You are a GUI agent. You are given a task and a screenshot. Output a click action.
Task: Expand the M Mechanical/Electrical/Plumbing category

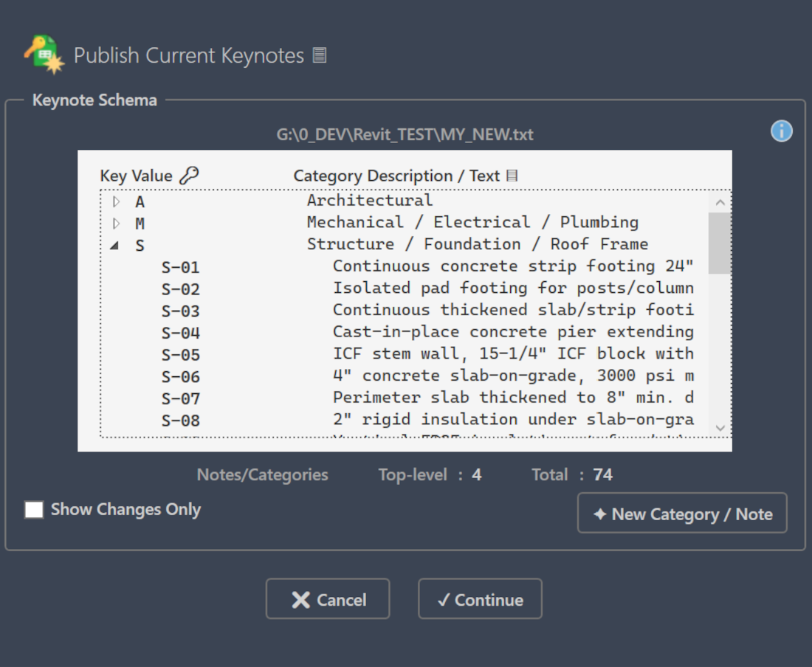pyautogui.click(x=116, y=223)
